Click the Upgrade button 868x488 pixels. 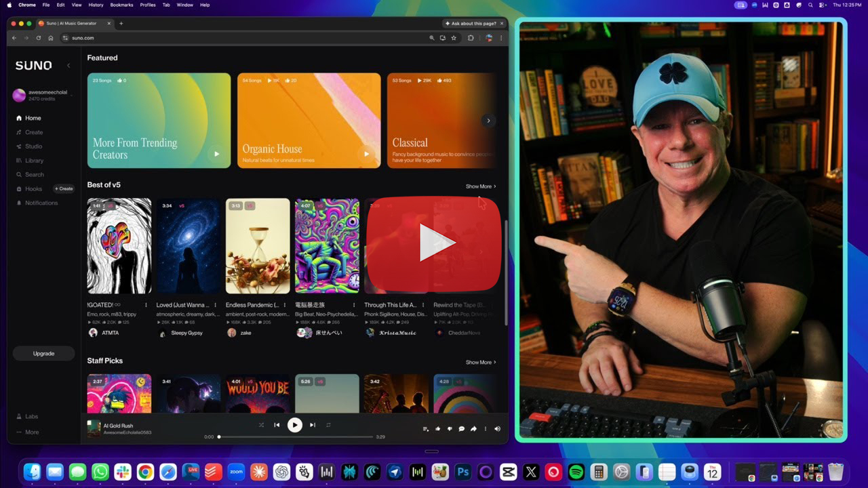coord(43,353)
